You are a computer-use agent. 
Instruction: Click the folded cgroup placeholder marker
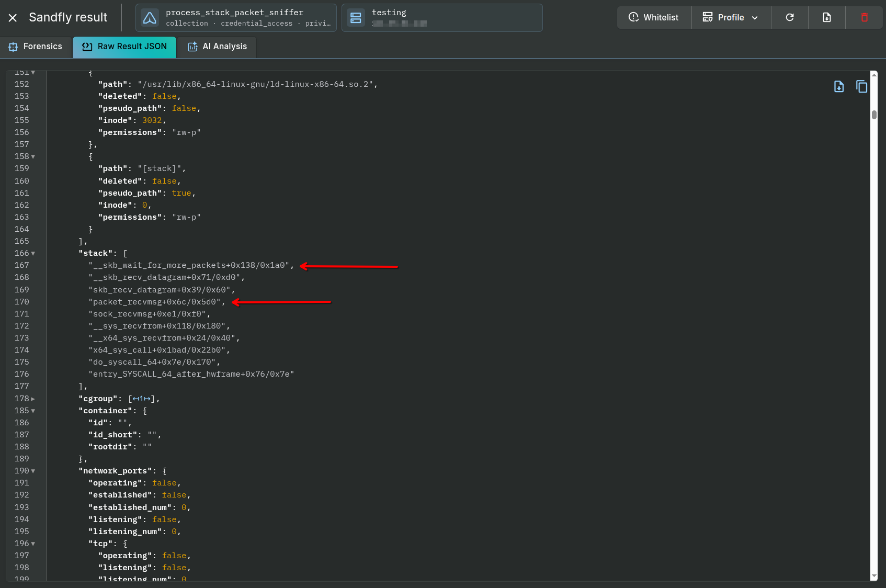(141, 399)
